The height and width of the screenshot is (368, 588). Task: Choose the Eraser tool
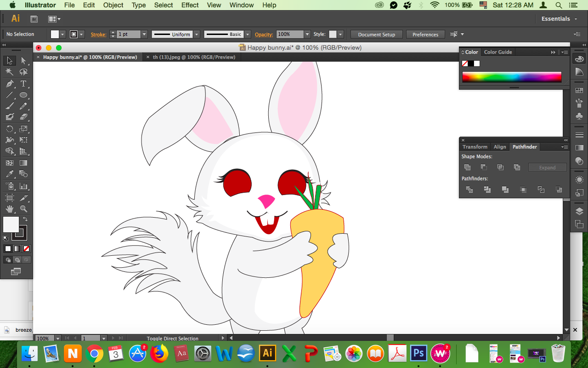click(x=23, y=117)
